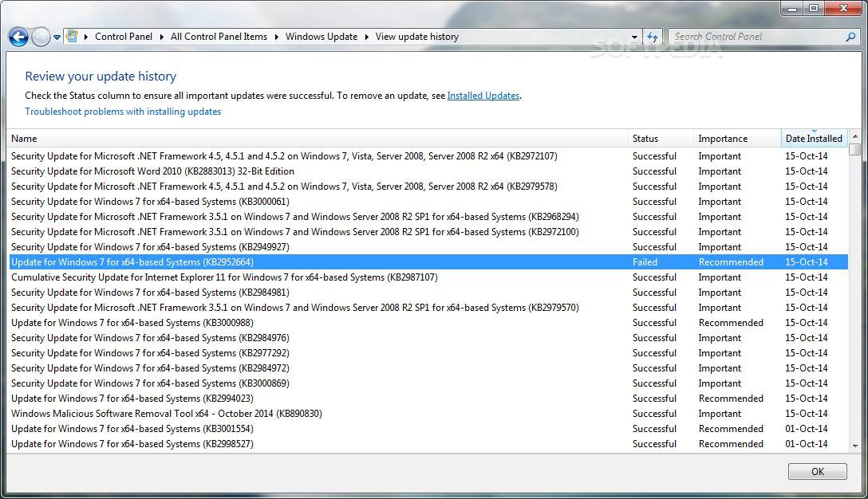Open the Installed Updates link

point(483,96)
